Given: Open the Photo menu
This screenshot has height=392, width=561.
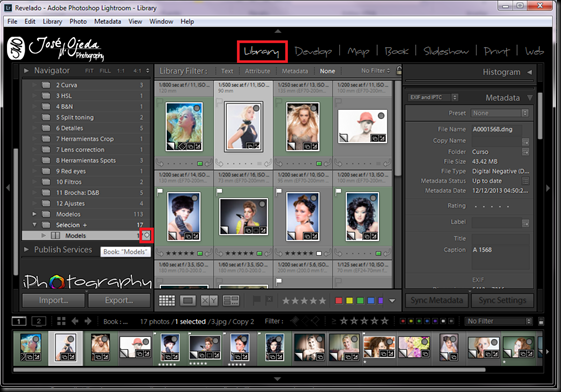Looking at the screenshot, I should pos(78,21).
